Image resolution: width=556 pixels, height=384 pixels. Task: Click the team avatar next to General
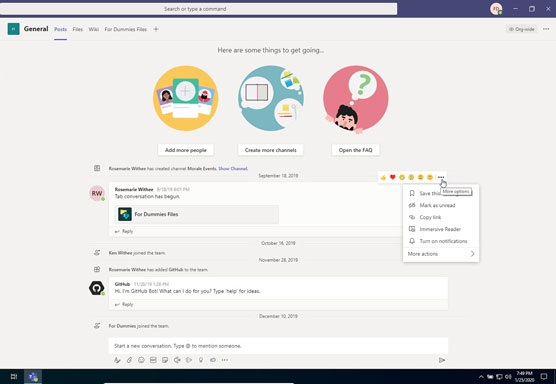click(x=13, y=29)
